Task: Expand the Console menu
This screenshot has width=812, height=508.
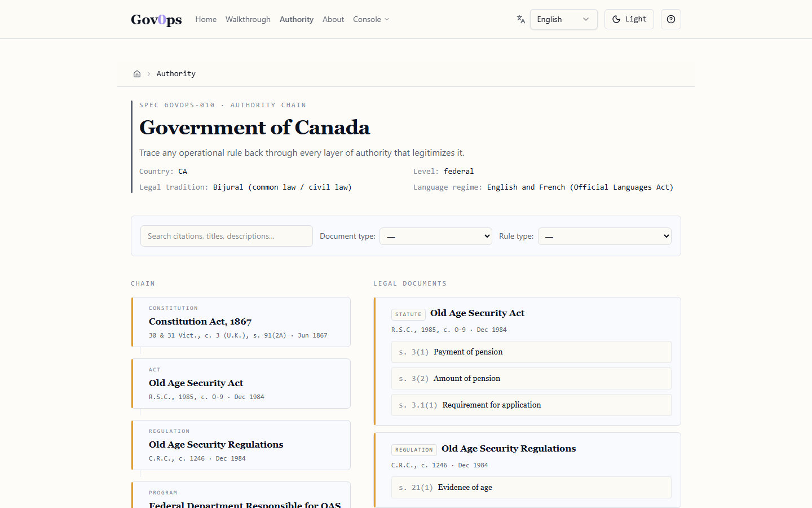Action: [x=371, y=19]
